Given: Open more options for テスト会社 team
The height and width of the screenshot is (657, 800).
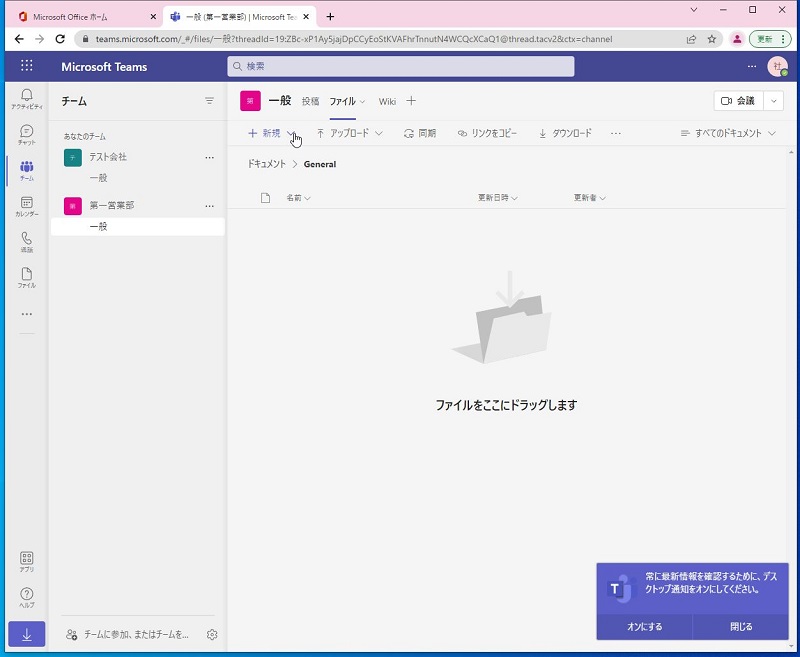Looking at the screenshot, I should (209, 158).
